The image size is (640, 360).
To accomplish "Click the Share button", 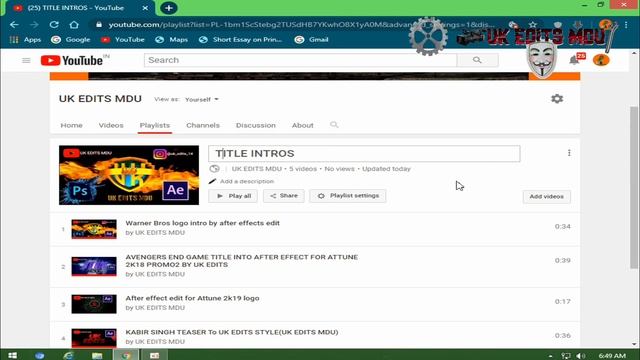I will pos(284,196).
